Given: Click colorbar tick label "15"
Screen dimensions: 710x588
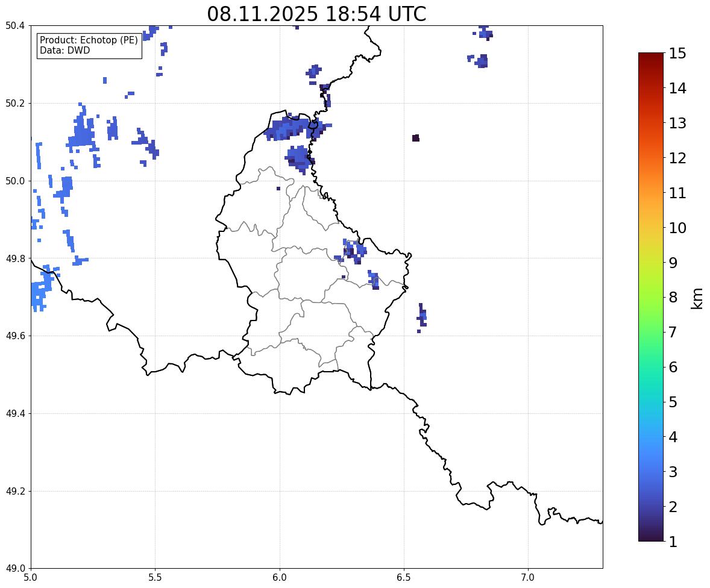Looking at the screenshot, I should pos(677,54).
